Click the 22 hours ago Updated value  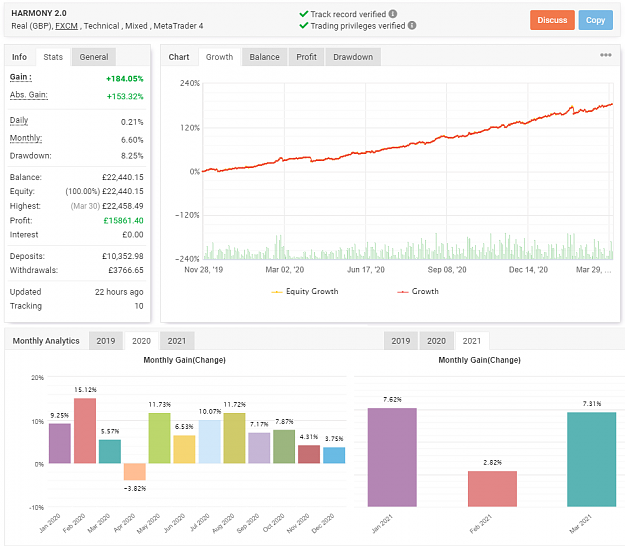(119, 292)
